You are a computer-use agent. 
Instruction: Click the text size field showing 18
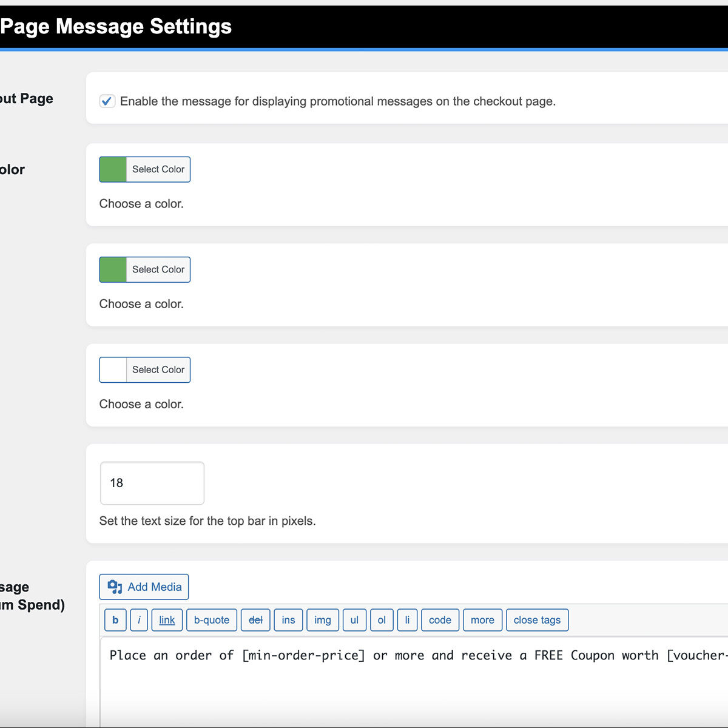coord(152,483)
